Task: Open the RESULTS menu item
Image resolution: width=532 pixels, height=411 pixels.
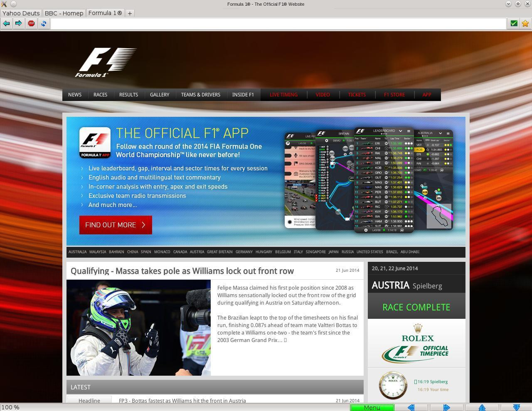Action: click(x=128, y=95)
